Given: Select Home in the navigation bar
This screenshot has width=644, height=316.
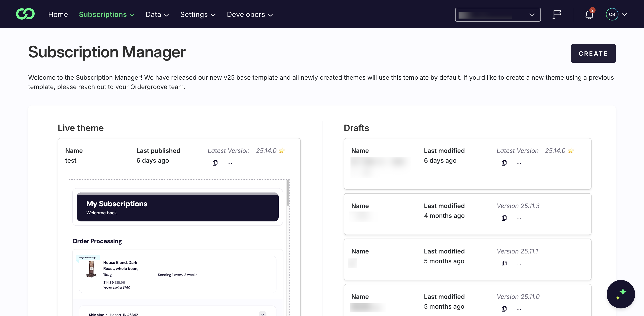Looking at the screenshot, I should pyautogui.click(x=58, y=14).
